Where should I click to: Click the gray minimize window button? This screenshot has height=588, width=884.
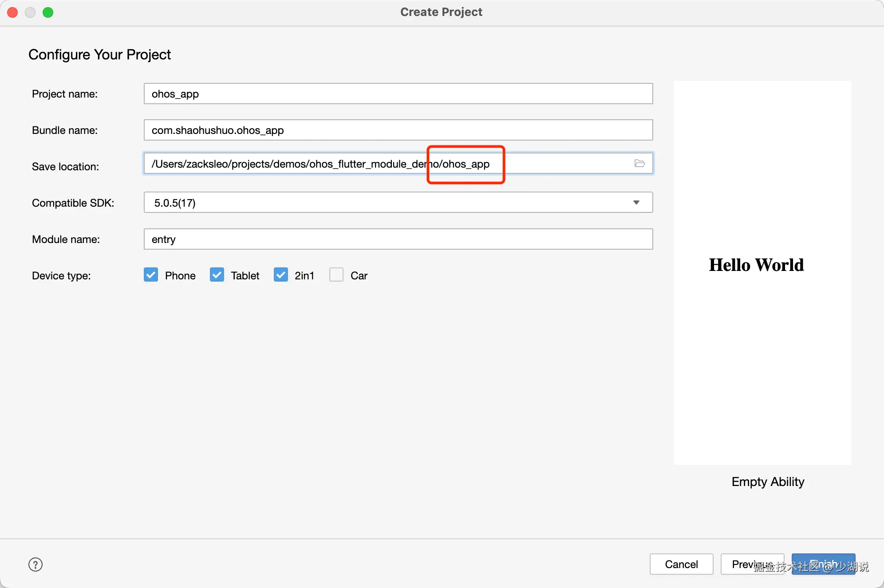point(30,12)
